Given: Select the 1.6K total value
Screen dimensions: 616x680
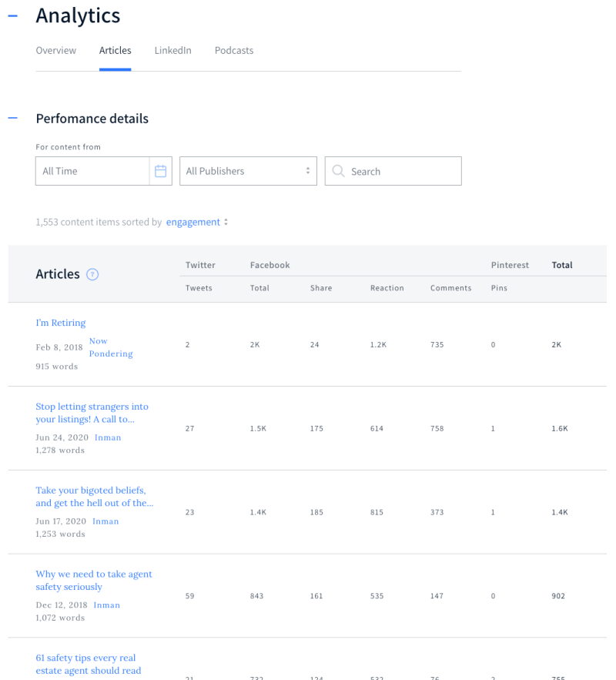Looking at the screenshot, I should [x=560, y=428].
